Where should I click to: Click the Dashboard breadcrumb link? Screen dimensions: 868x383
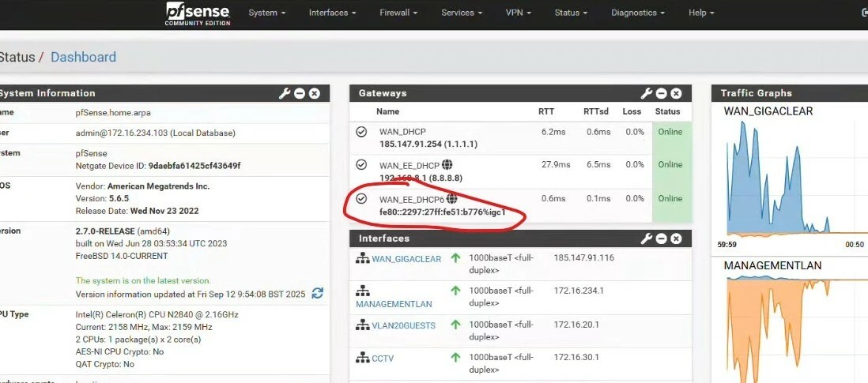[84, 57]
